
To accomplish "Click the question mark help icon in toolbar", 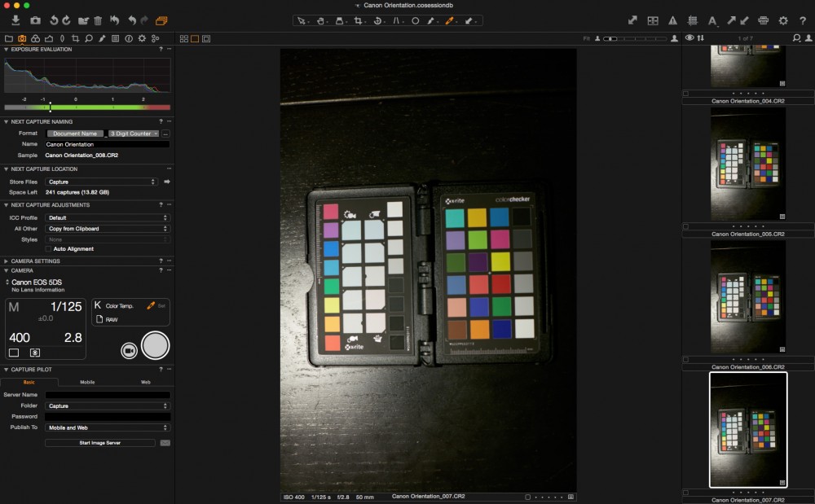I will tap(803, 20).
